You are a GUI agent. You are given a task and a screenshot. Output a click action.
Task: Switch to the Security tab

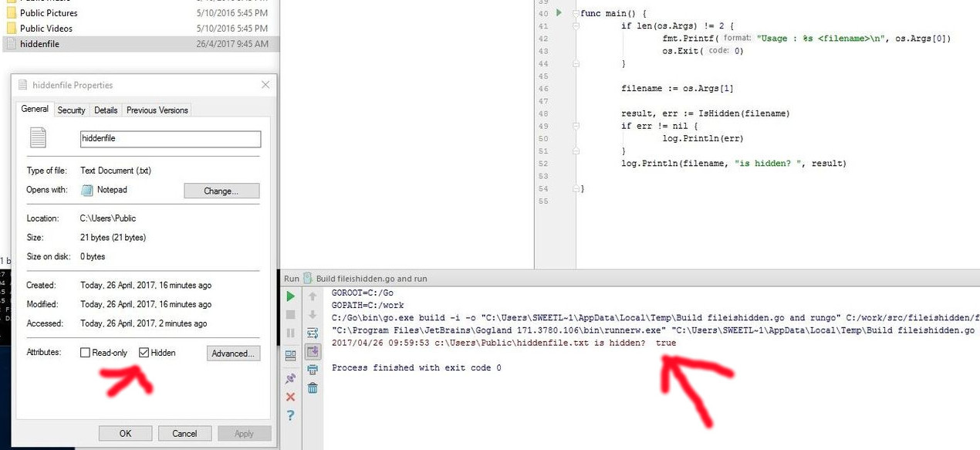tap(71, 110)
